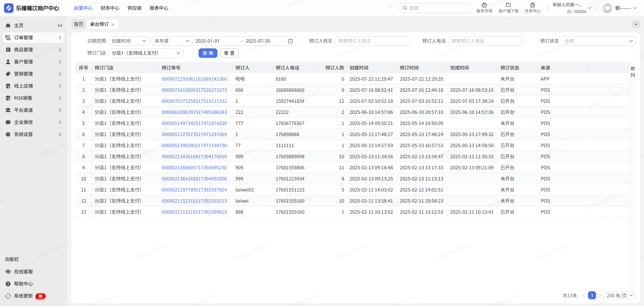This screenshot has height=306, width=644.
Task: Click the 系统设置 gear icon
Action: tap(8, 134)
